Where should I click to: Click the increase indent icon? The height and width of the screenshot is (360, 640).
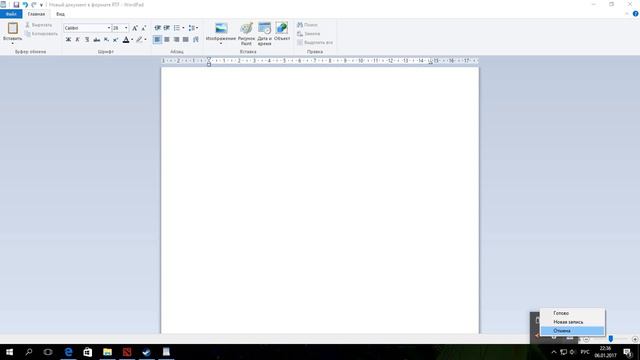167,28
